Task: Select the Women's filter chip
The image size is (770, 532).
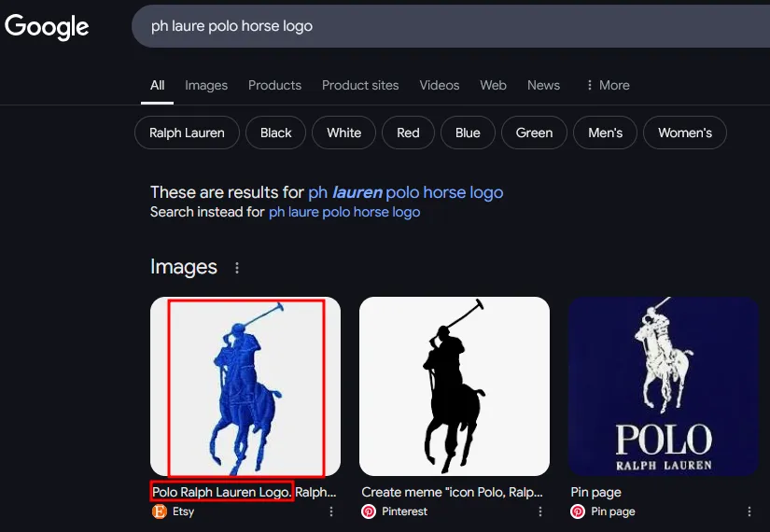Action: (684, 133)
